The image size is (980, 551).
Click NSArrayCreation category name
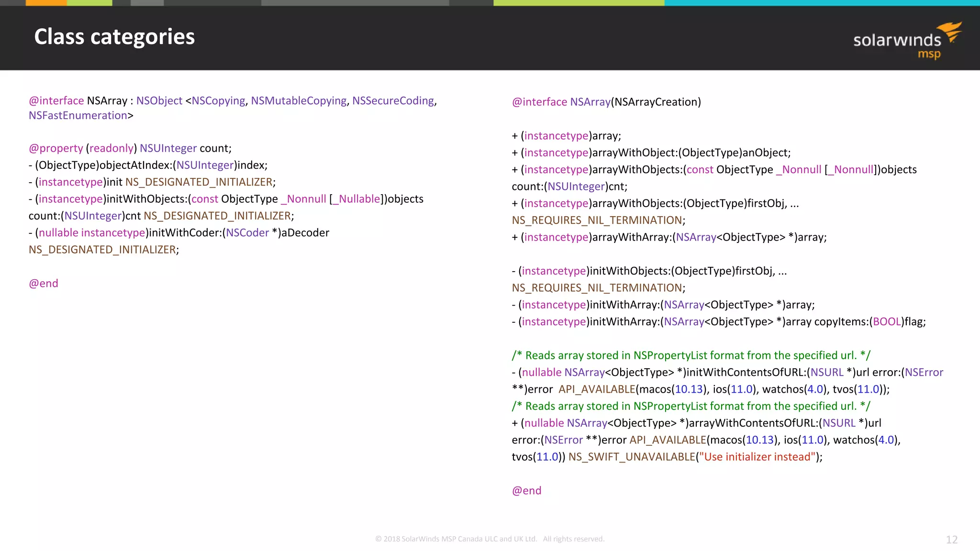[656, 102]
